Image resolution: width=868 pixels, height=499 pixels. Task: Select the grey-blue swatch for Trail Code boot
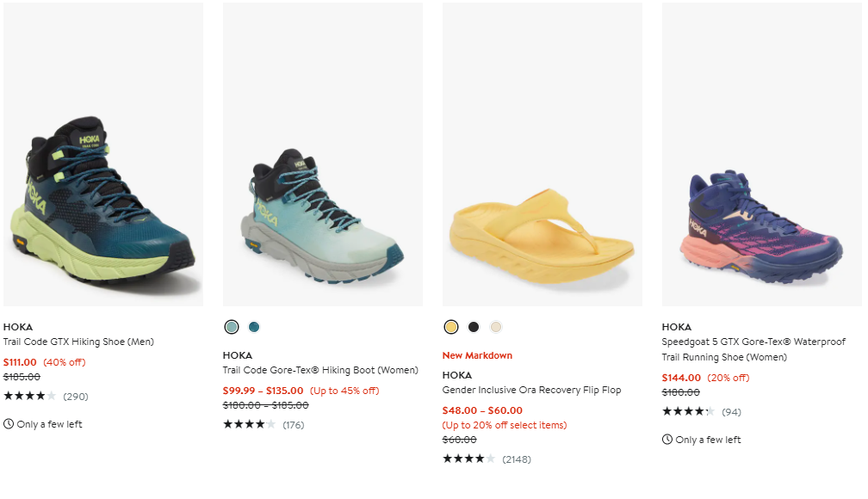232,327
